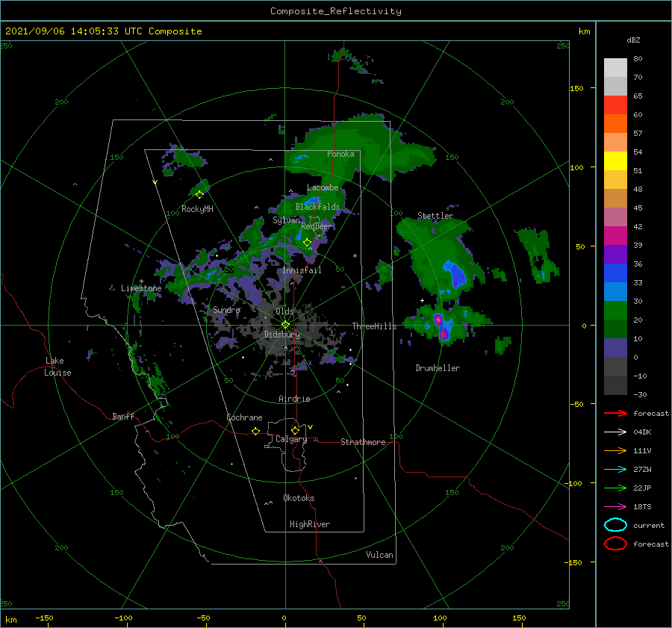Select the magenta 18TS arrow legend entry
The height and width of the screenshot is (628, 672).
coord(615,507)
